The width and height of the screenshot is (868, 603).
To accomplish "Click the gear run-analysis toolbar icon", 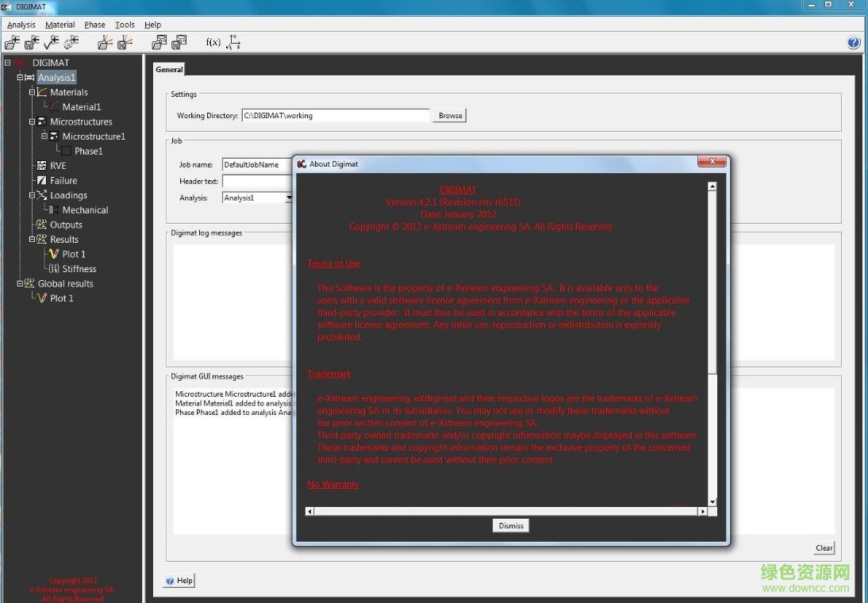I will [71, 42].
